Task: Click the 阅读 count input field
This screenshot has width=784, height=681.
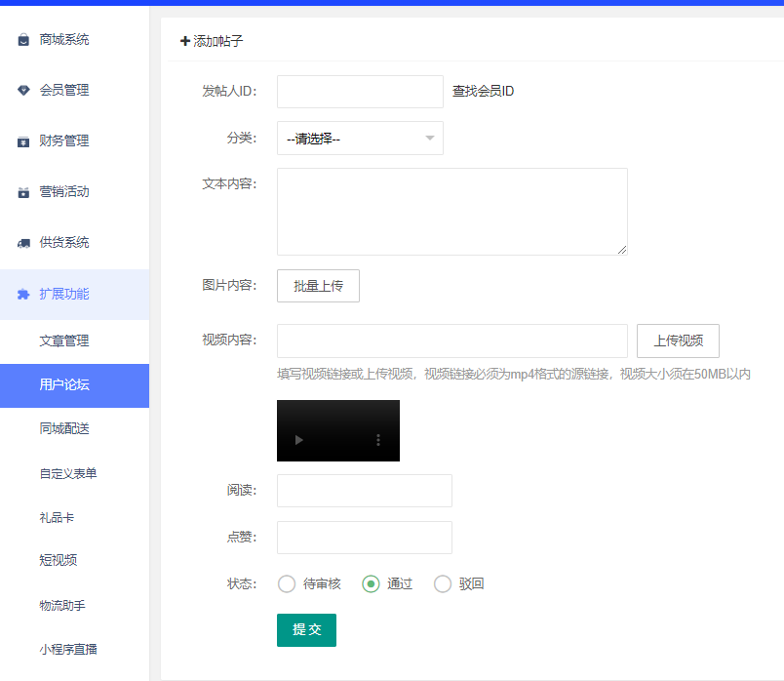Action: (x=365, y=491)
